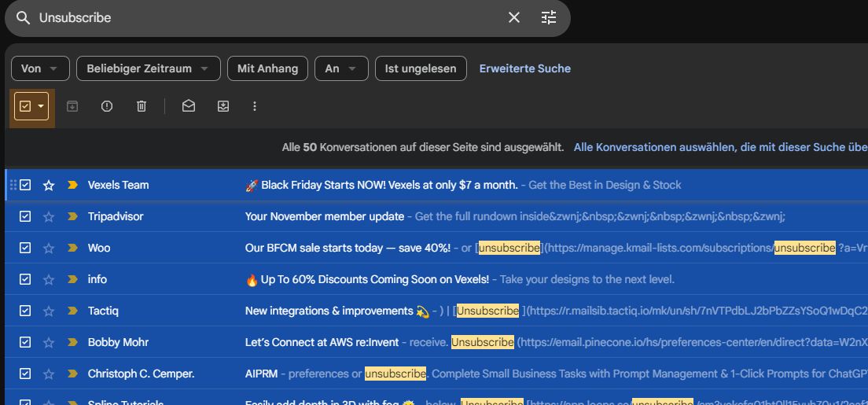Toggle the Mit Anhang filter chip
The width and height of the screenshot is (868, 405).
click(268, 68)
